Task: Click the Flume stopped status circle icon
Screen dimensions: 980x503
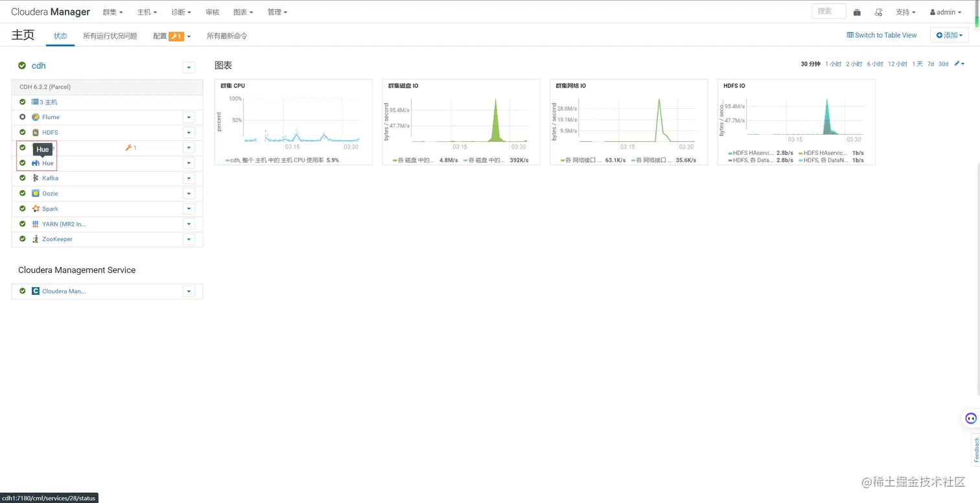Action: coord(23,117)
